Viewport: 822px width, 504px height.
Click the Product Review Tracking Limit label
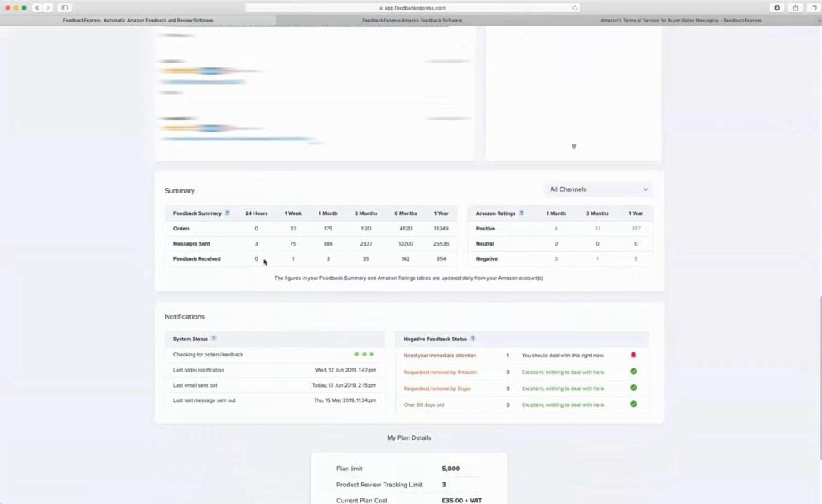(x=379, y=485)
